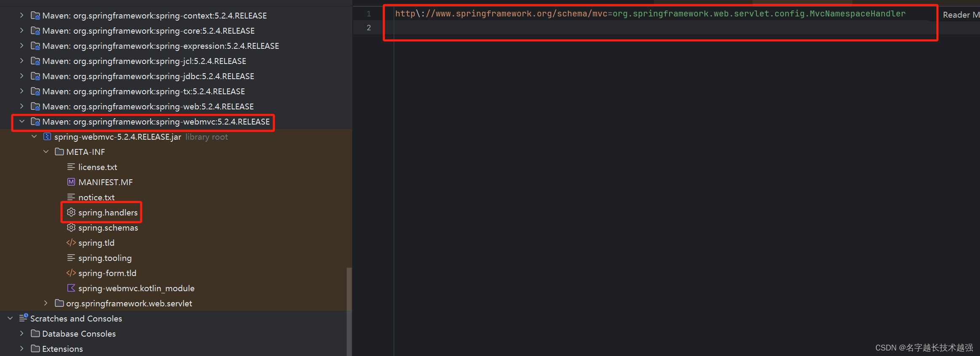Select license.txt file in tree
980x356 pixels.
pos(98,167)
